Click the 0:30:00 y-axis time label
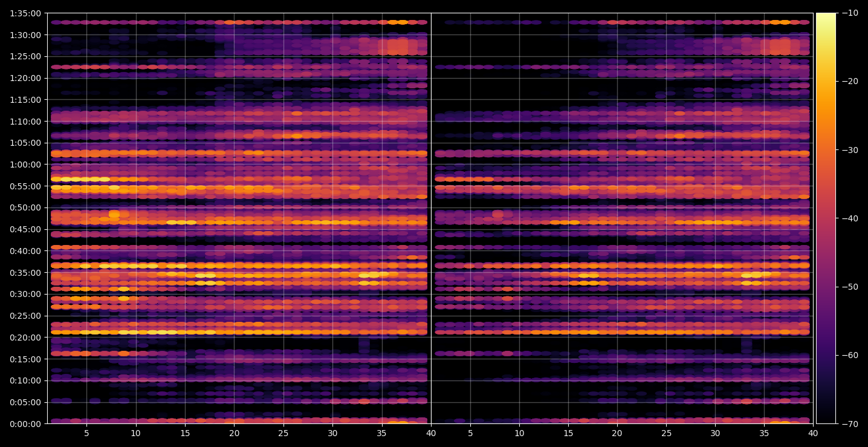The width and height of the screenshot is (868, 447). tap(25, 294)
